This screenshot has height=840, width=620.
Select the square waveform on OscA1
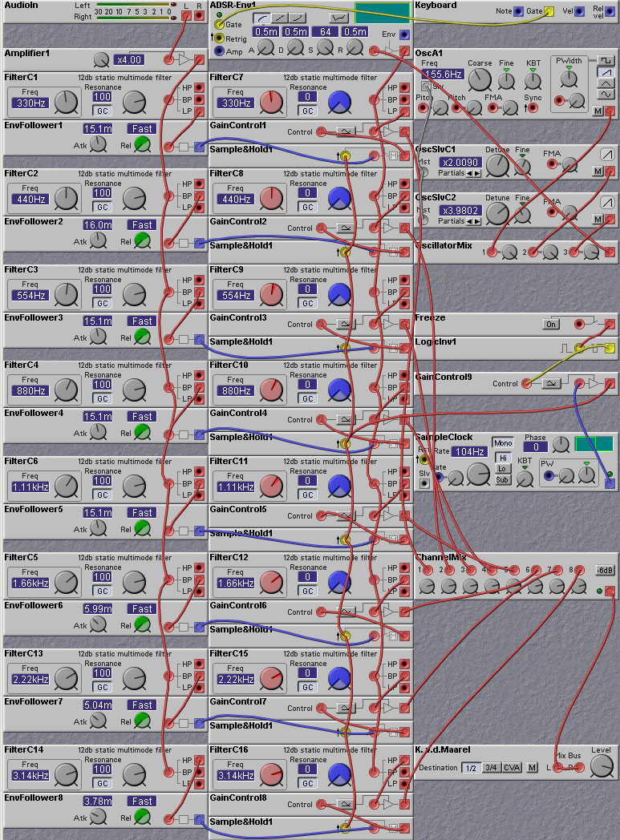(x=606, y=60)
